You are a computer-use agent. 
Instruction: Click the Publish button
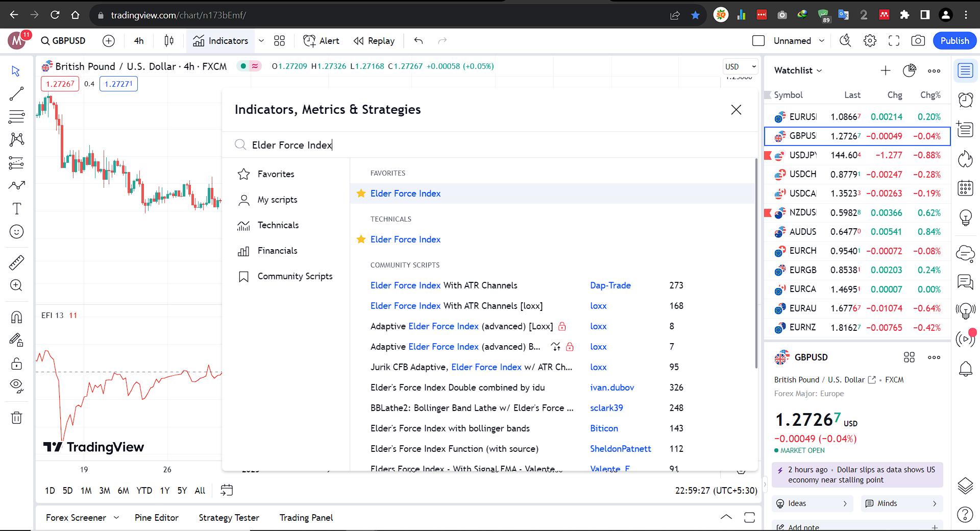pyautogui.click(x=954, y=41)
